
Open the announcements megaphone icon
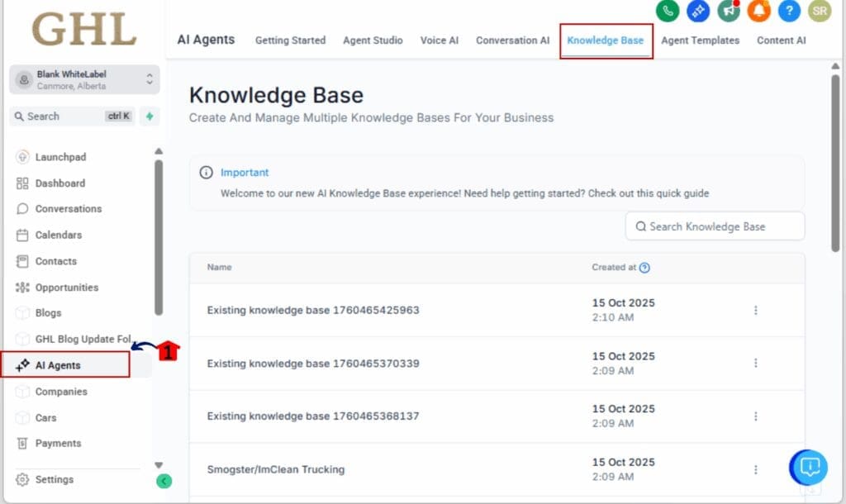(729, 12)
